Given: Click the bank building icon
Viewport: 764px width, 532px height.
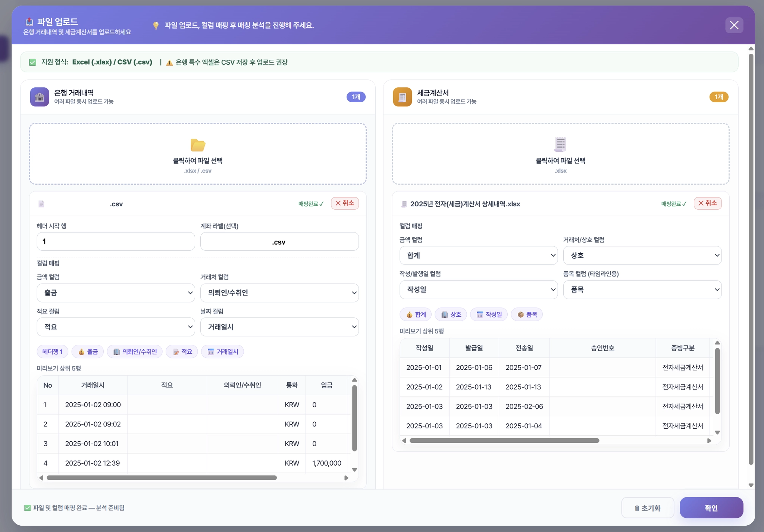Looking at the screenshot, I should [40, 97].
